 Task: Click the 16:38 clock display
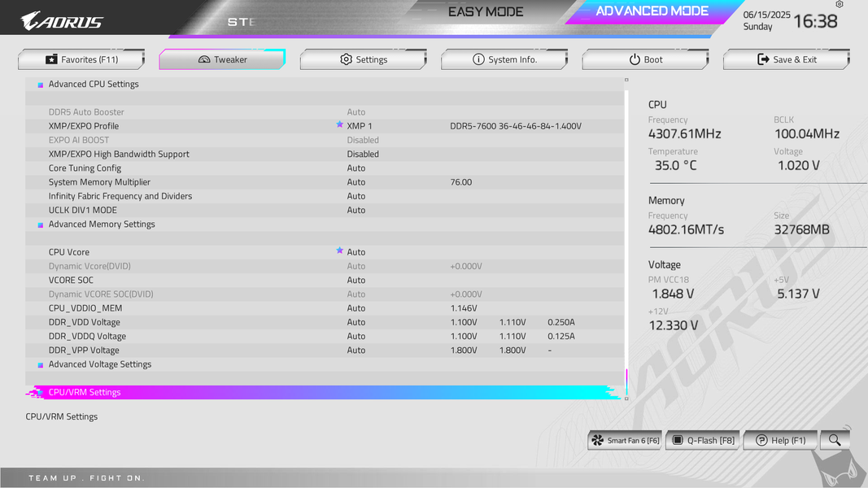point(815,22)
